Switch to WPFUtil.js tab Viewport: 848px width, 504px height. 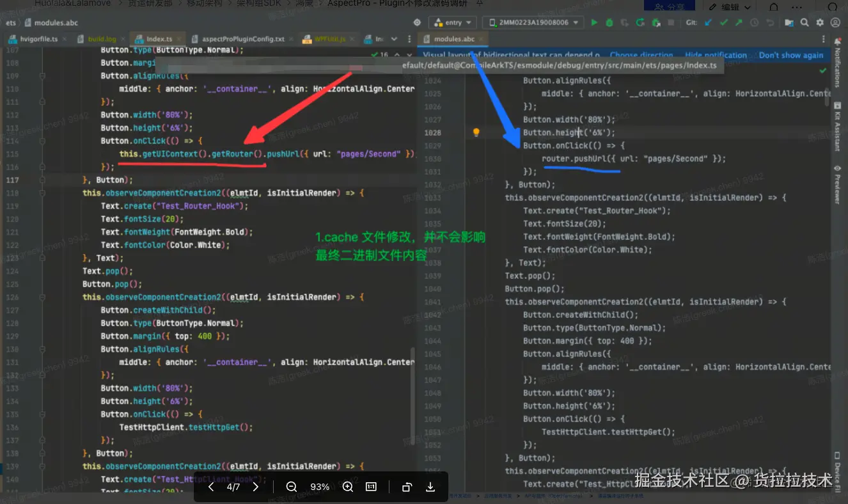330,39
